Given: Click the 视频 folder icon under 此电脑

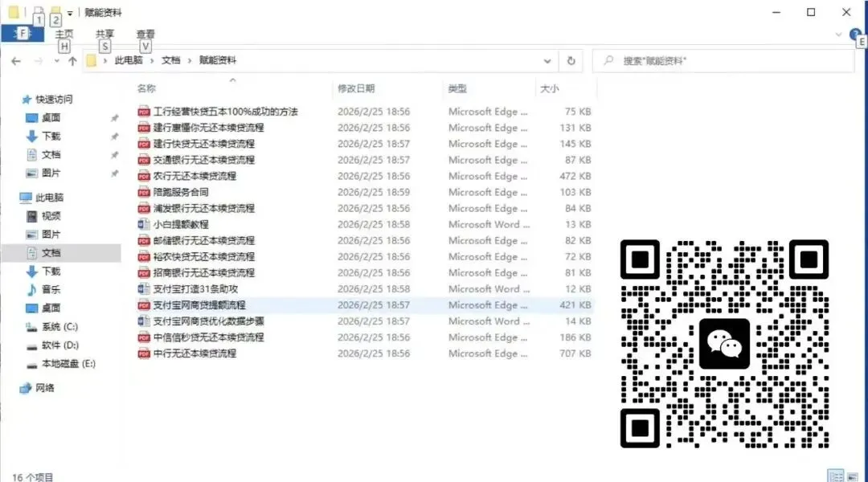Looking at the screenshot, I should 32,216.
